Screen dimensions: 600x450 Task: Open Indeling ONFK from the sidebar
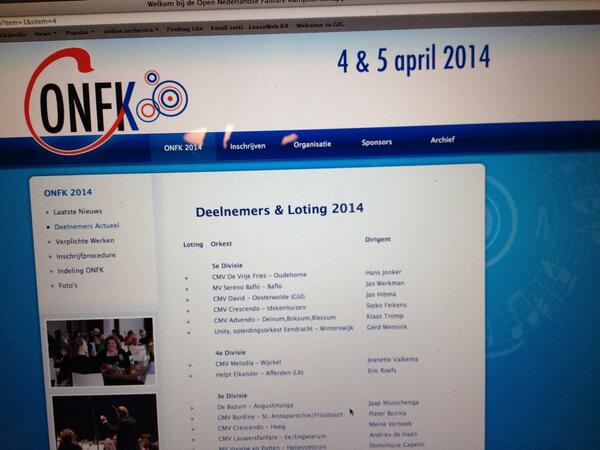[80, 271]
